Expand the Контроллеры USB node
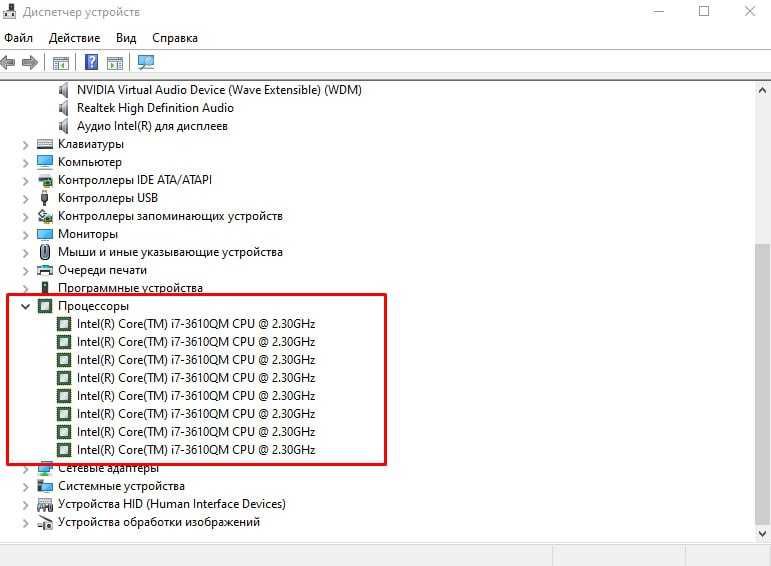Image resolution: width=771 pixels, height=566 pixels. point(26,199)
